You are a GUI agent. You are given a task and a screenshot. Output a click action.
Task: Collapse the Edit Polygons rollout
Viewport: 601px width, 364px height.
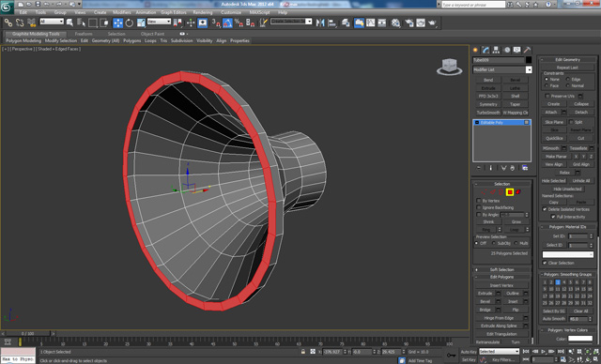coord(501,277)
